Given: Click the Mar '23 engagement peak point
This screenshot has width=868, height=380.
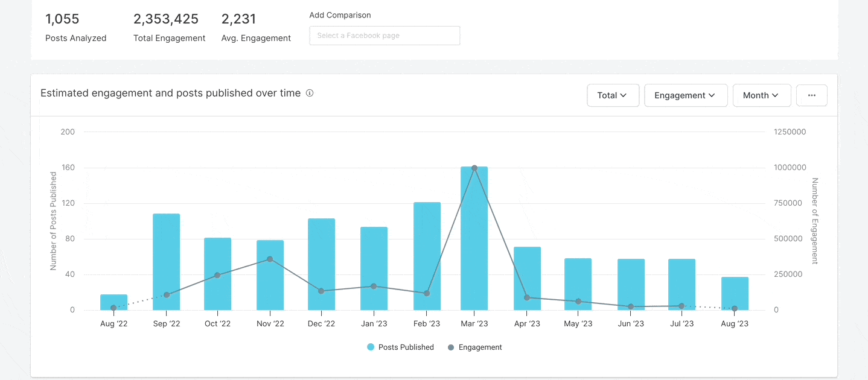Looking at the screenshot, I should point(475,168).
